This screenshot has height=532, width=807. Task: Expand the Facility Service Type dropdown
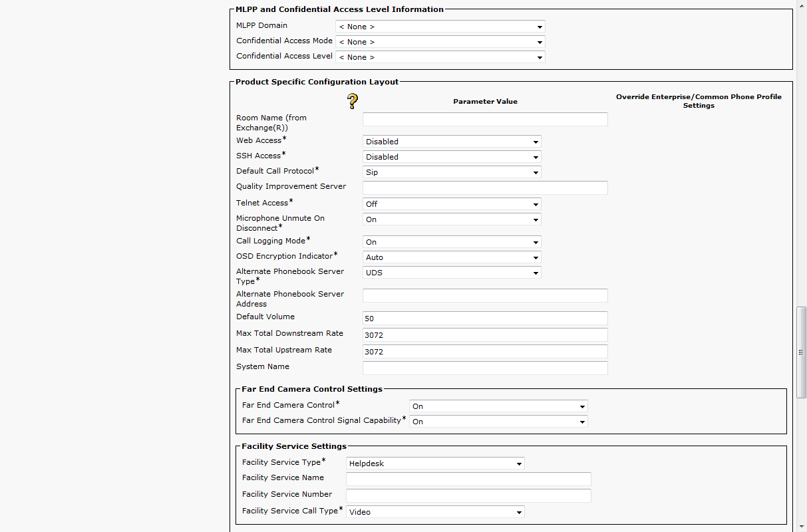point(435,464)
